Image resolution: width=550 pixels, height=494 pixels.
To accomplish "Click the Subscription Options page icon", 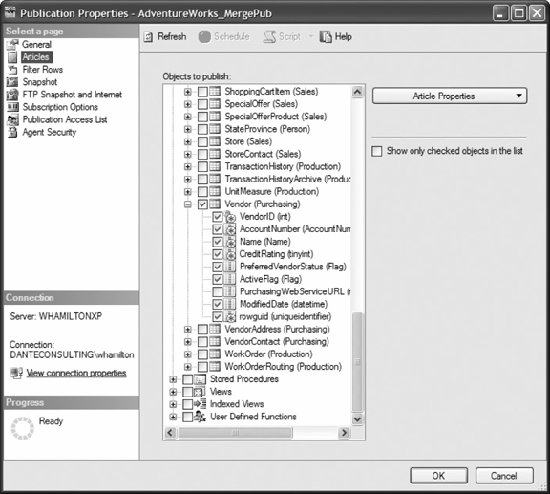I will (13, 107).
